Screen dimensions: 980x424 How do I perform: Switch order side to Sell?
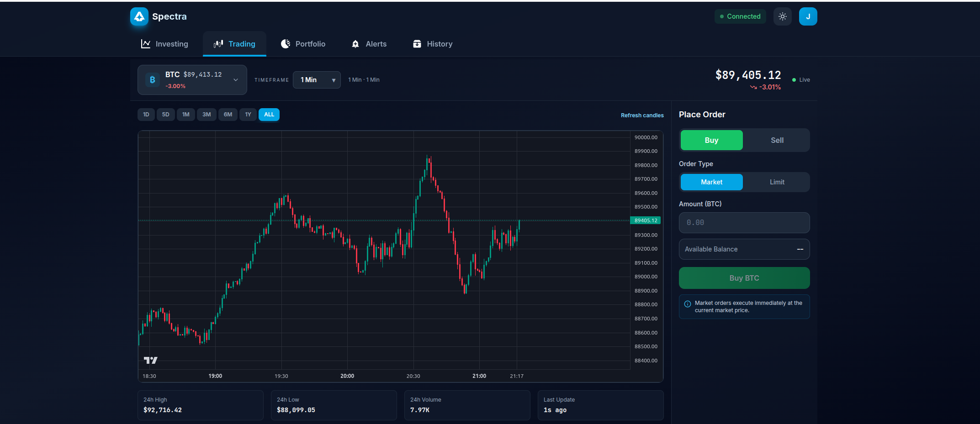777,140
